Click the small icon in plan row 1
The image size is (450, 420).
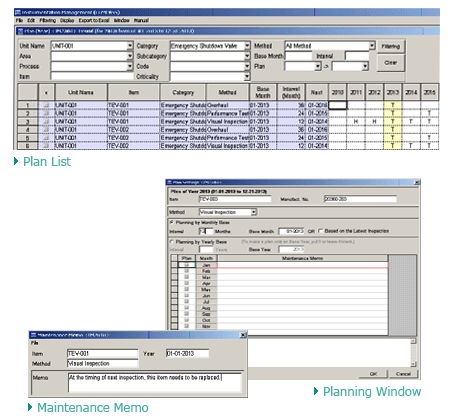coord(46,105)
